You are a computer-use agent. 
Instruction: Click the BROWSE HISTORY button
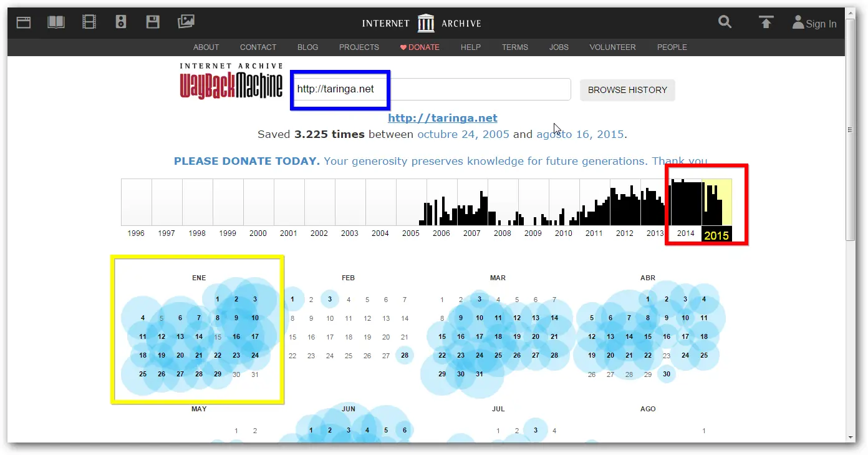627,90
